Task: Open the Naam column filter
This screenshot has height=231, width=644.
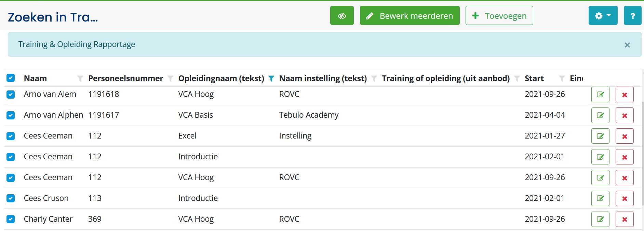Action: tap(80, 79)
